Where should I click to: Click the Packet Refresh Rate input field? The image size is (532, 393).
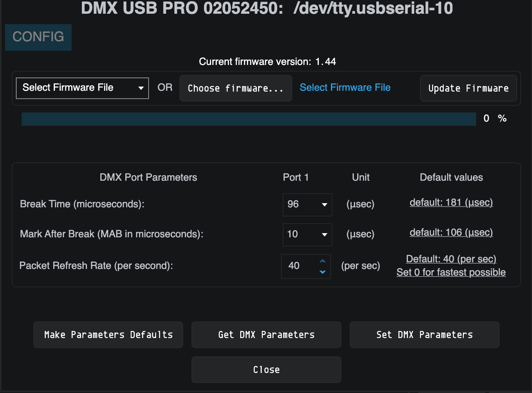pos(299,266)
